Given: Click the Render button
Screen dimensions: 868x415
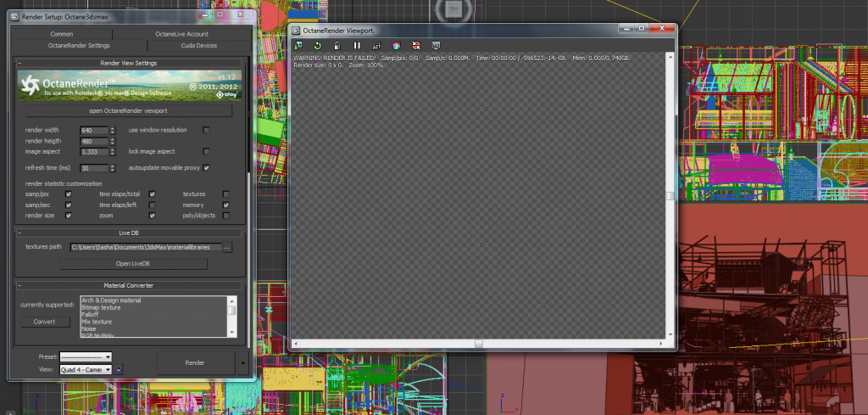Looking at the screenshot, I should click(x=196, y=363).
